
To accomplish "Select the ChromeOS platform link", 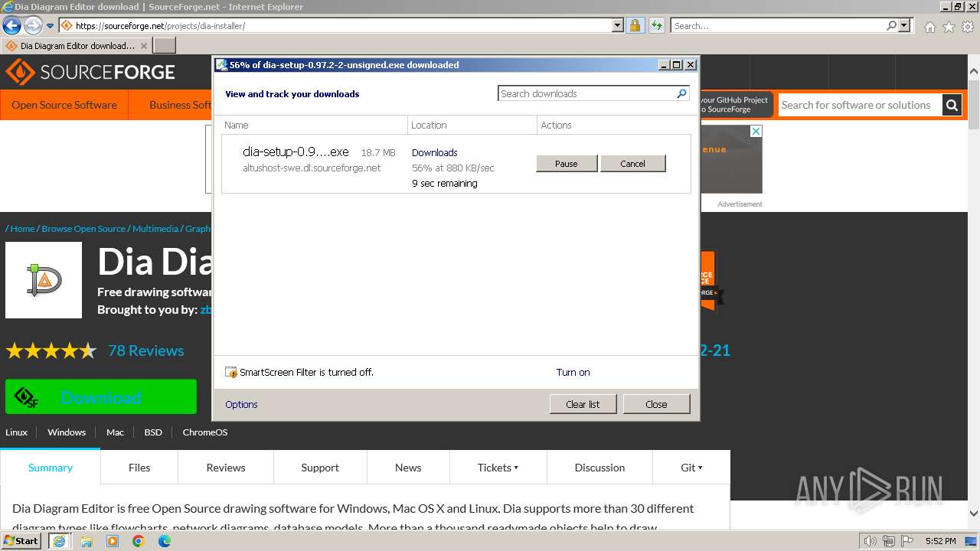I will (205, 432).
